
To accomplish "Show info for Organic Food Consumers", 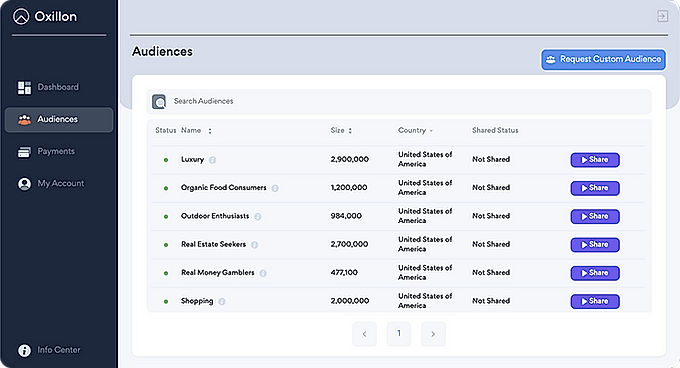I will pyautogui.click(x=275, y=188).
